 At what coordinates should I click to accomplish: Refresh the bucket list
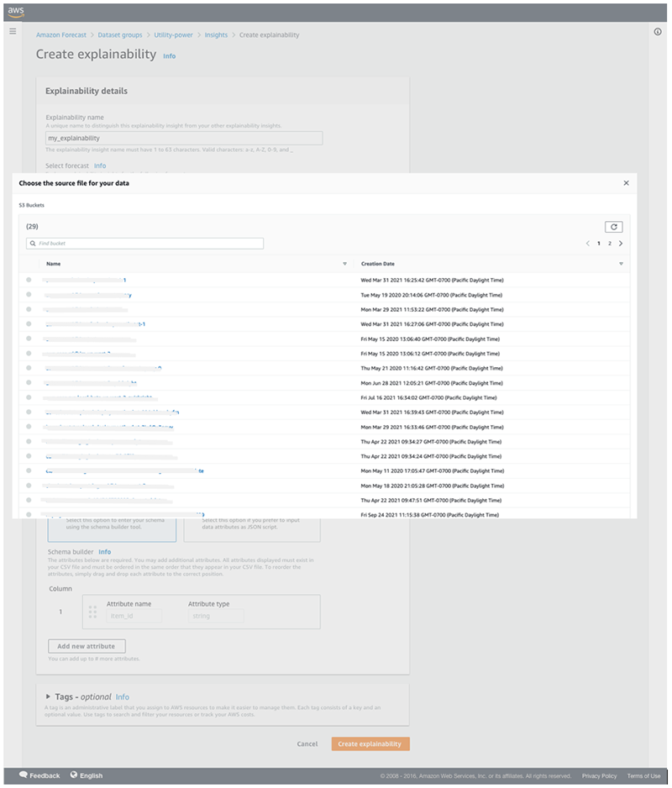click(614, 227)
